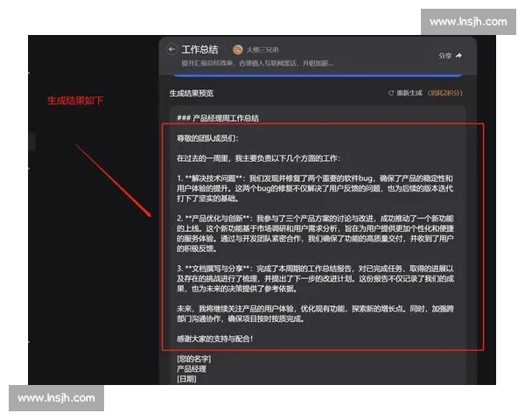Click the [您的名字] placeholder
This screenshot has height=420, width=525.
click(x=194, y=359)
